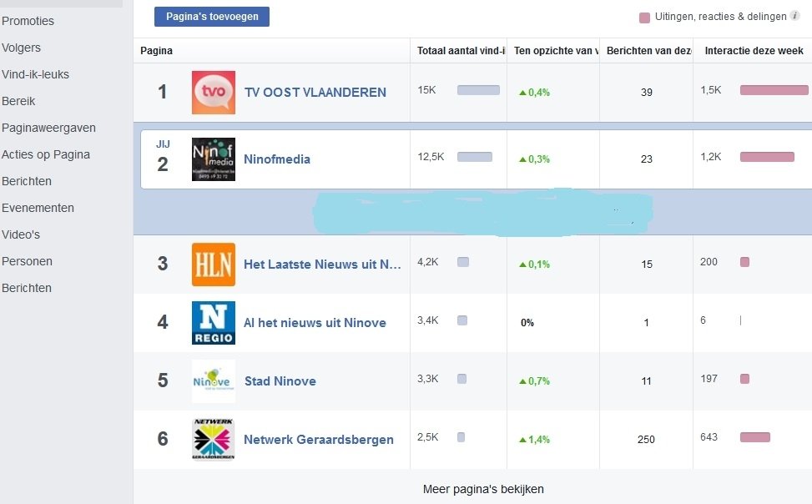Screen dimensions: 812x504
Task: Open the Evenementen sidebar item
Action: click(x=38, y=208)
